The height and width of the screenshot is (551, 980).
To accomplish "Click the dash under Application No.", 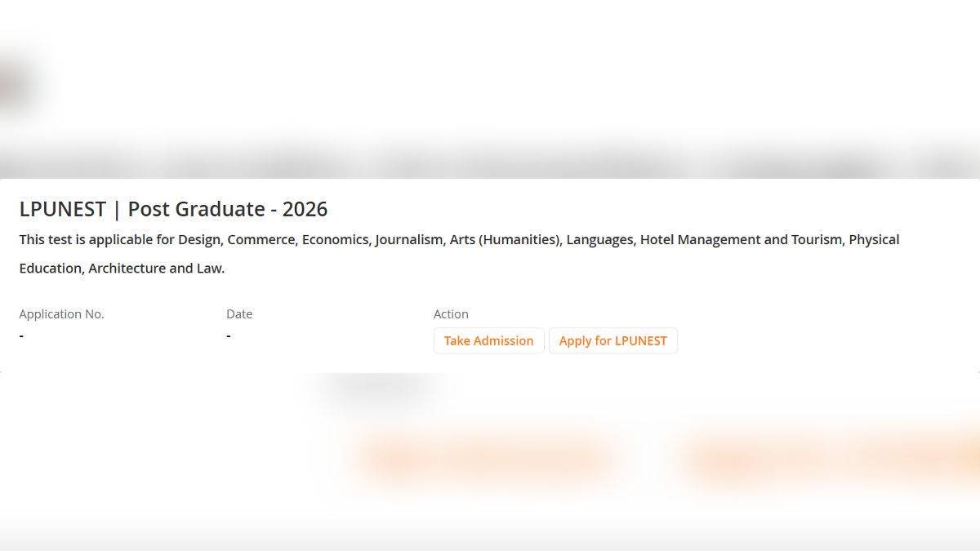I will point(21,335).
